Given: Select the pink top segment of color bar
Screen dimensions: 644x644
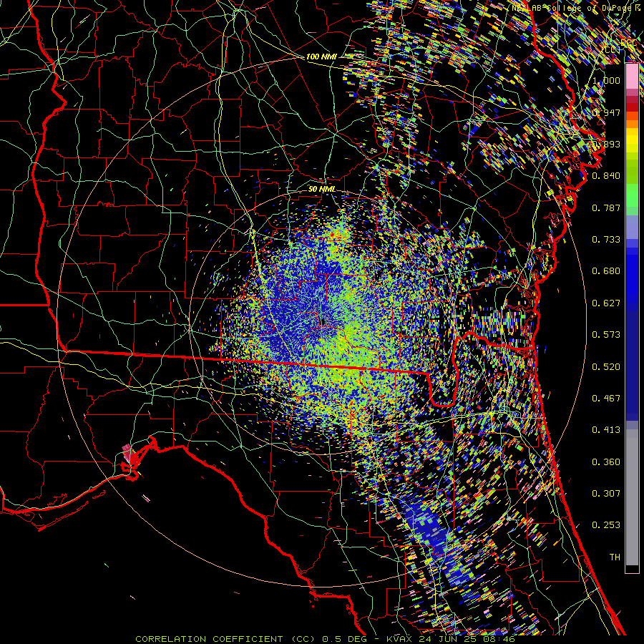Looking at the screenshot, I should click(632, 76).
